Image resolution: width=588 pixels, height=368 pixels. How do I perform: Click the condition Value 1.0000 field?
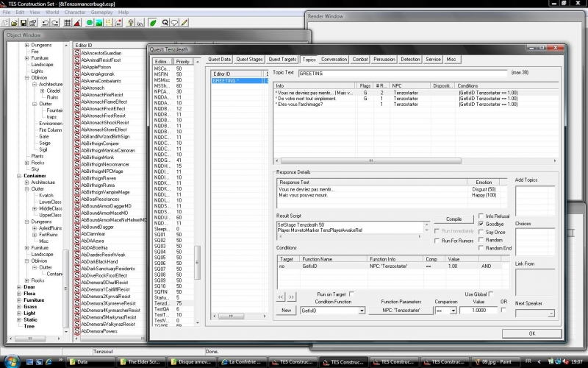[x=478, y=311]
